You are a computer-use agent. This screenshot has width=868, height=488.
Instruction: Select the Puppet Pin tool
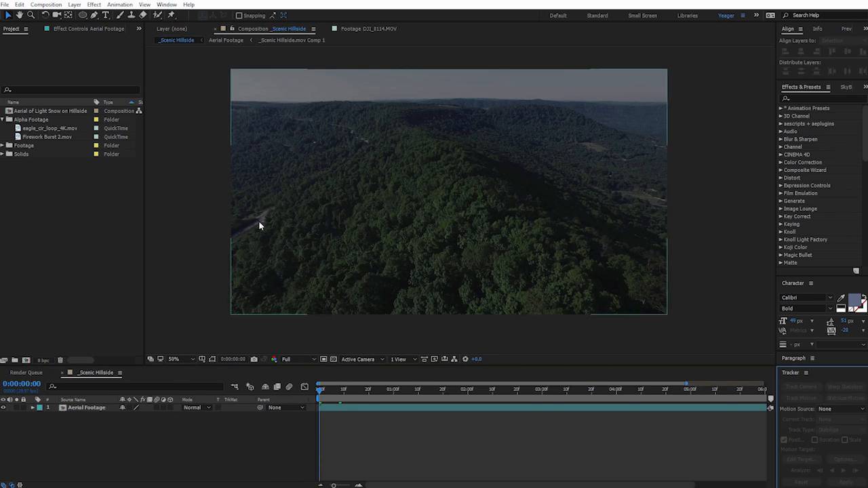pos(171,15)
